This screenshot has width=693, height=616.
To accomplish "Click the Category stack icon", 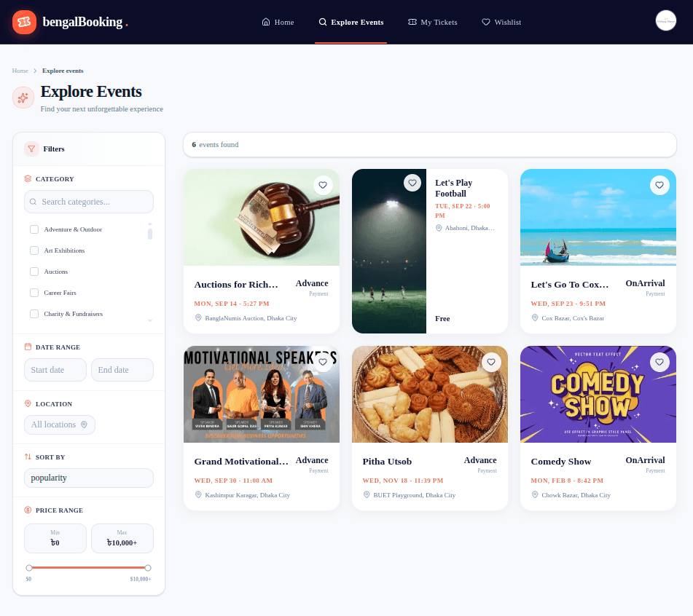I will tap(28, 179).
